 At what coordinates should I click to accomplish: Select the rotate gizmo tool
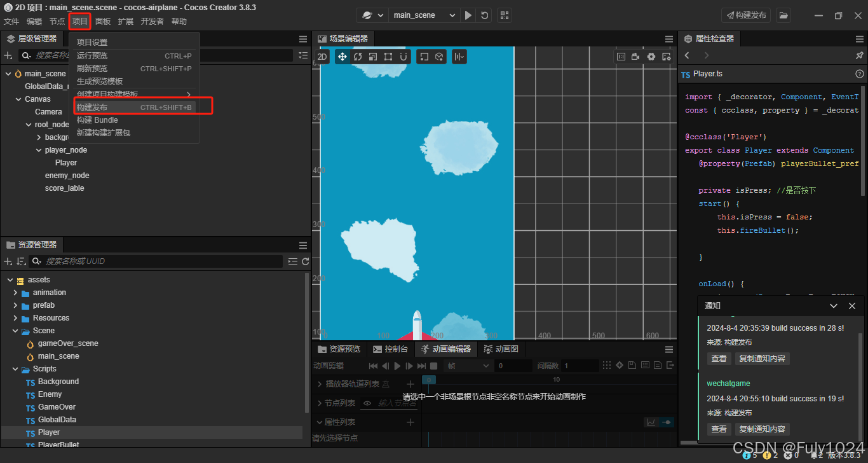point(358,57)
